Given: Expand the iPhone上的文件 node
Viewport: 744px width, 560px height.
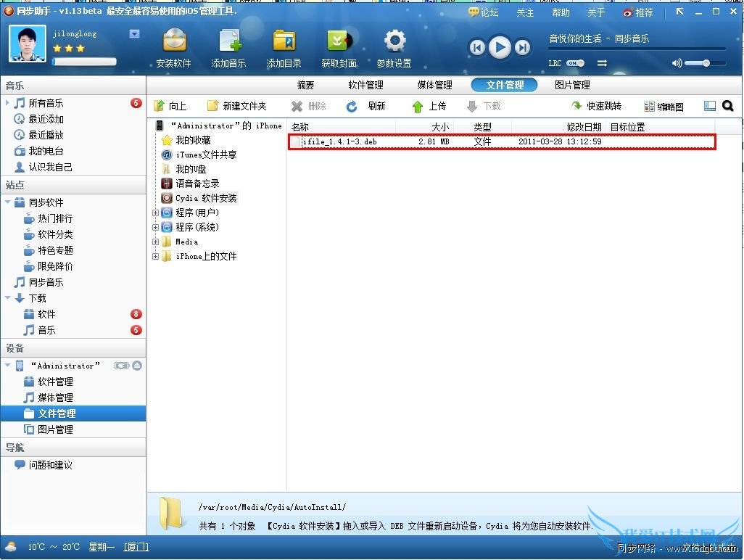Looking at the screenshot, I should pos(155,256).
